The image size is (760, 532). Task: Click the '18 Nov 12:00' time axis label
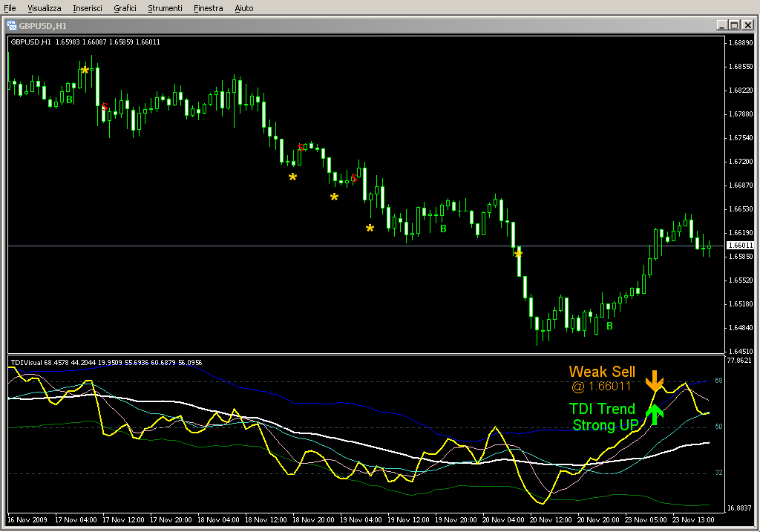click(266, 520)
